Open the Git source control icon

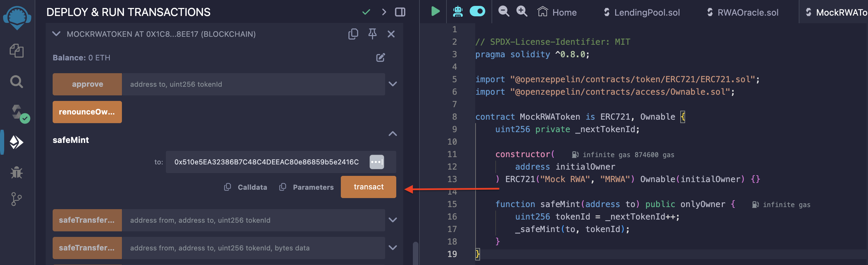[x=16, y=199]
